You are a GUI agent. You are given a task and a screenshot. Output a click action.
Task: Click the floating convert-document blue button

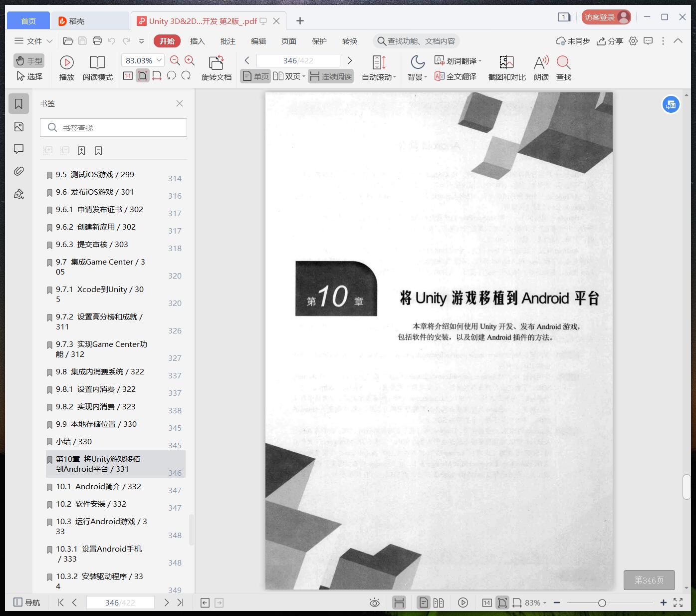click(671, 105)
